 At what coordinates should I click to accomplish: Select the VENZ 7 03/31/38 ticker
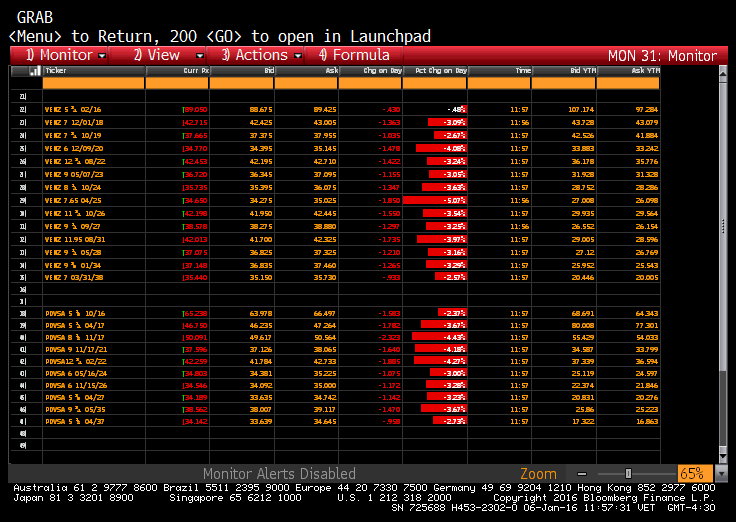[x=74, y=277]
